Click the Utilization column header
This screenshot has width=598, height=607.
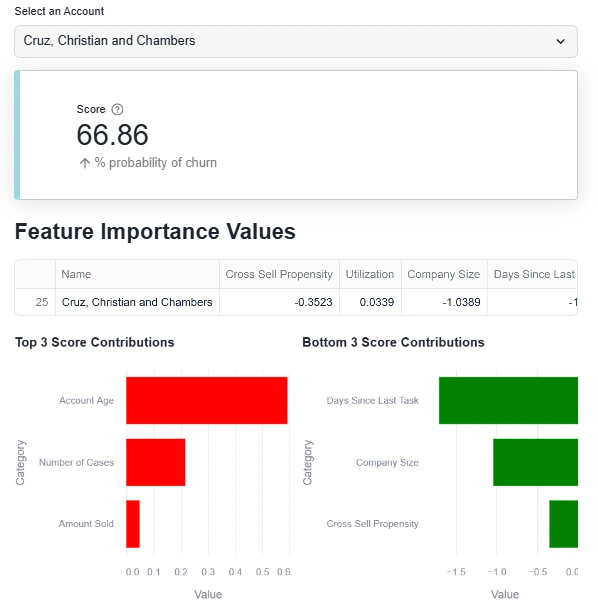pos(370,274)
